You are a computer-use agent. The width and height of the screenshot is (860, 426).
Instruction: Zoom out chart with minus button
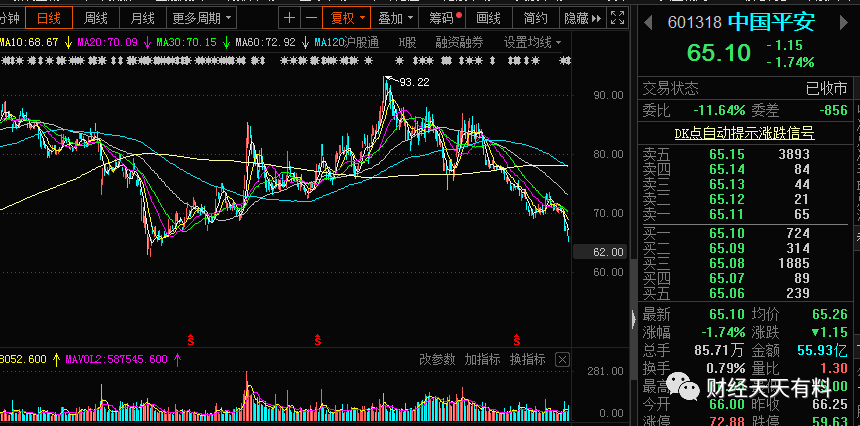(x=312, y=18)
